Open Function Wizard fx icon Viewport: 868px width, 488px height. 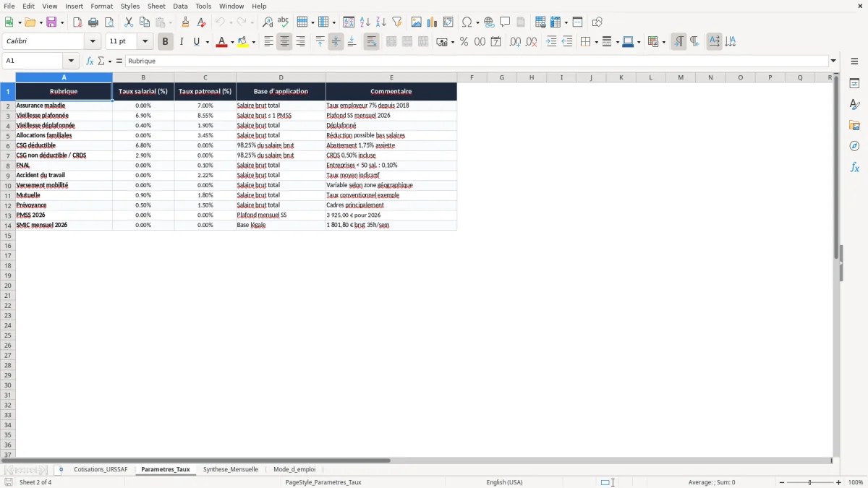[x=90, y=61]
